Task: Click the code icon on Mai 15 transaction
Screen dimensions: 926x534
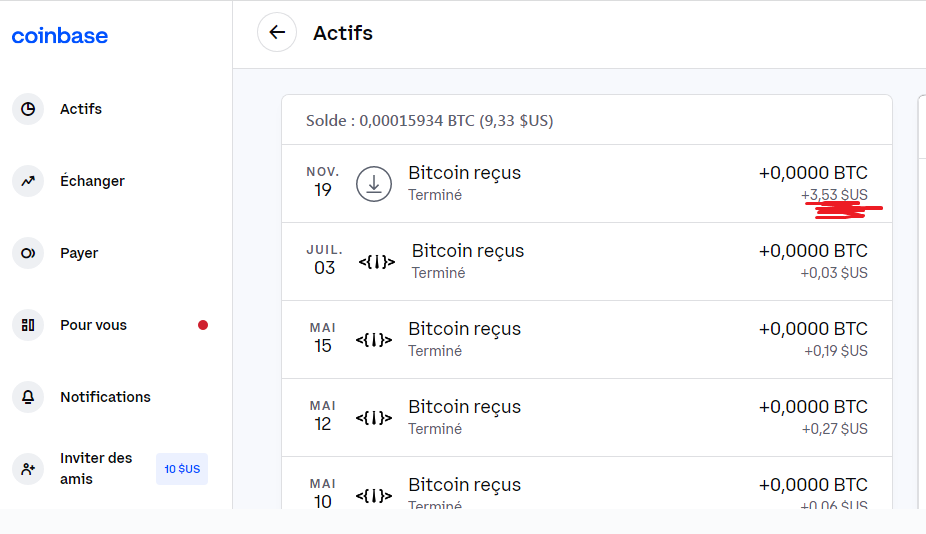Action: click(374, 340)
